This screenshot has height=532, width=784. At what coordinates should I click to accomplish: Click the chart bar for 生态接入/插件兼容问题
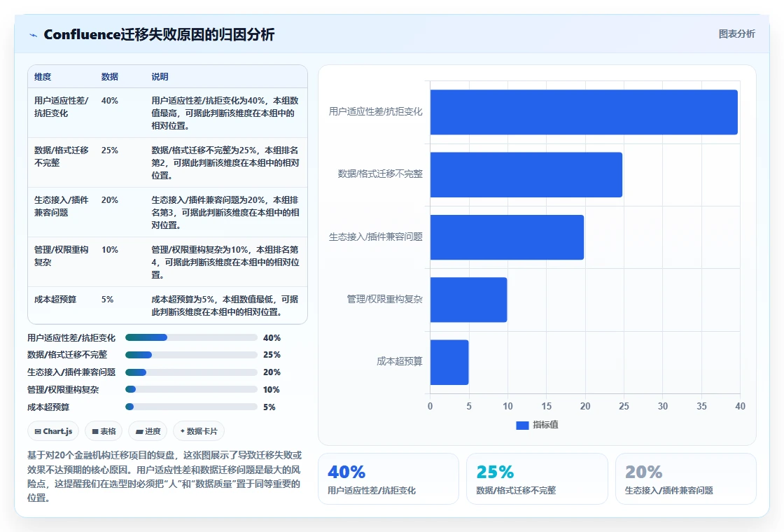click(507, 237)
